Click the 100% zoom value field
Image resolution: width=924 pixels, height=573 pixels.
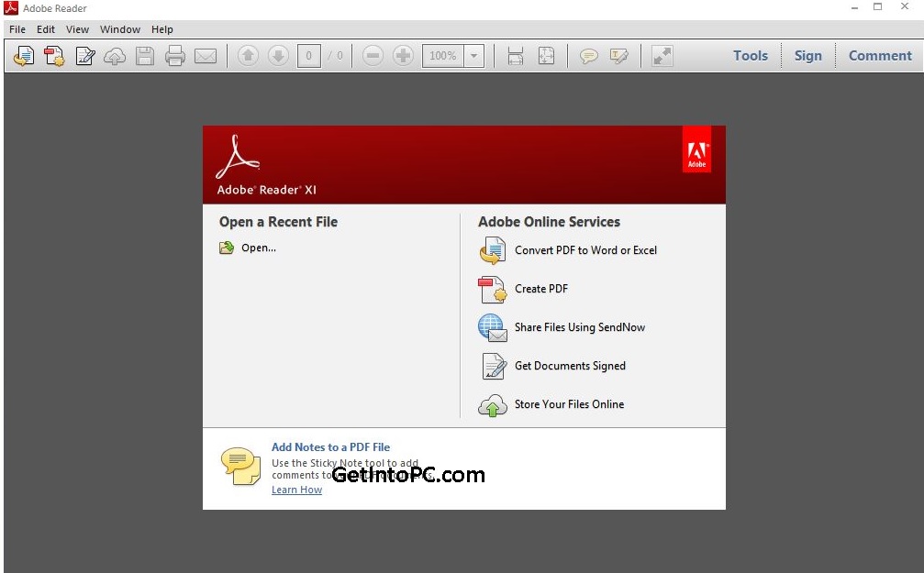pyautogui.click(x=443, y=56)
